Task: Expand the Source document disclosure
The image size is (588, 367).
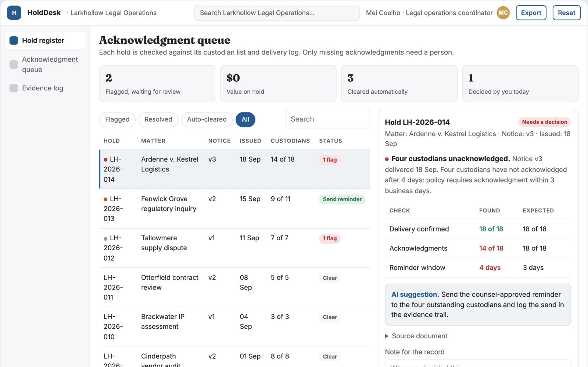Action: click(416, 336)
